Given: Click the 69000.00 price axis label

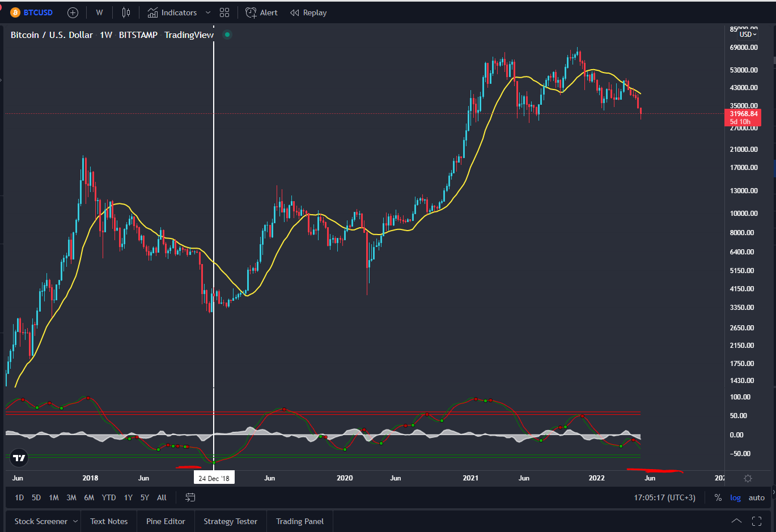Looking at the screenshot, I should click(744, 48).
